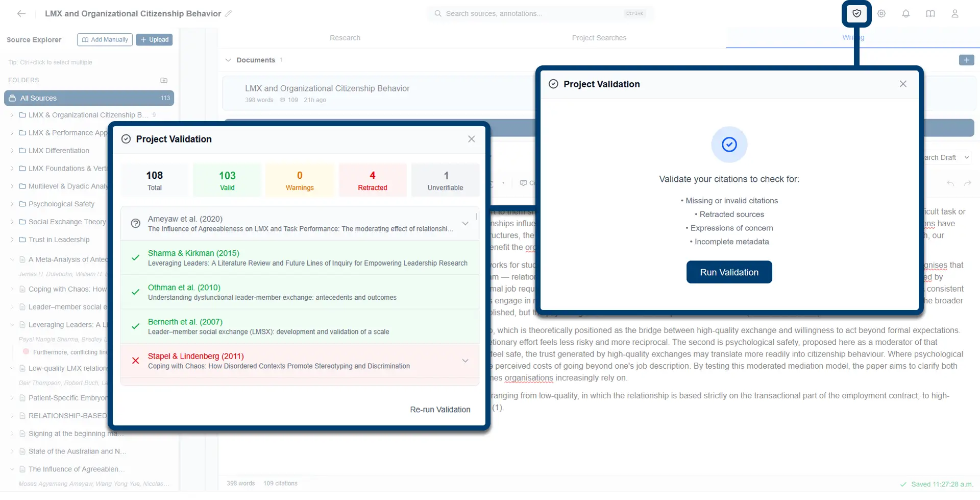This screenshot has height=500, width=980.
Task: Click the new folder icon beside FOLDERS
Action: (x=164, y=80)
